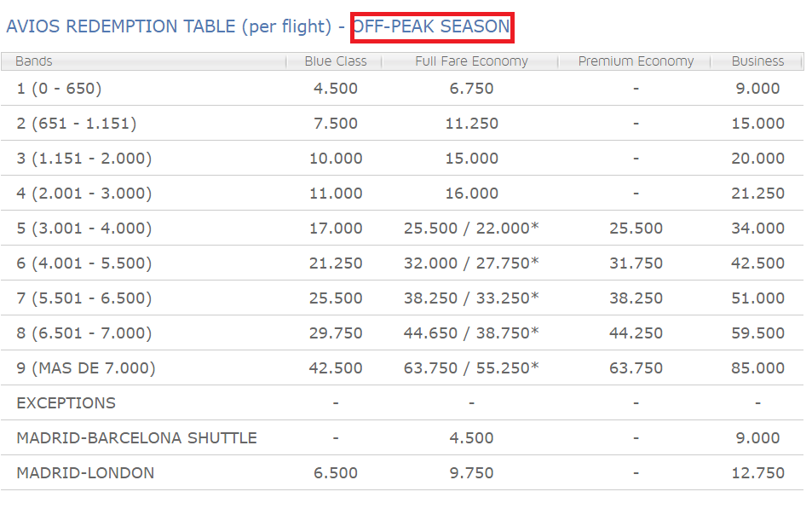Select the 9 (MAS DE 7.000) row label
This screenshot has height=509, width=812.
(x=86, y=368)
